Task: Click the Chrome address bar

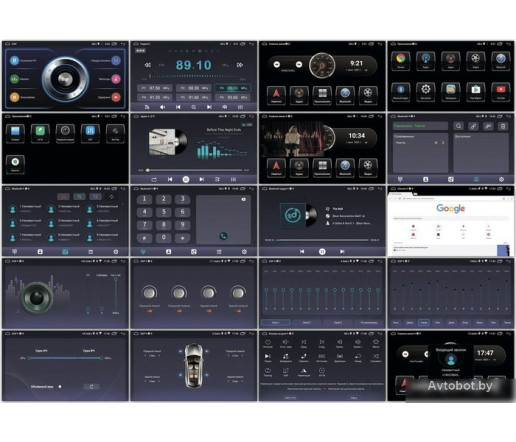Action: tap(452, 198)
